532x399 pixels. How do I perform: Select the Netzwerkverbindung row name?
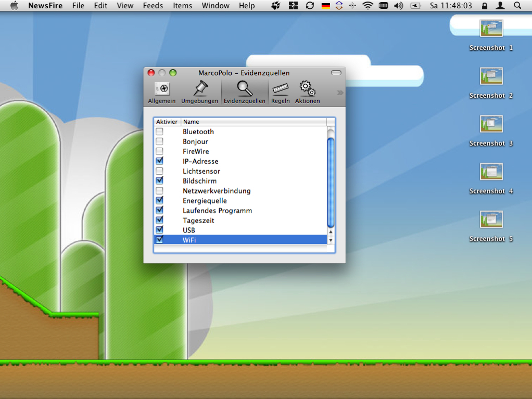click(217, 190)
